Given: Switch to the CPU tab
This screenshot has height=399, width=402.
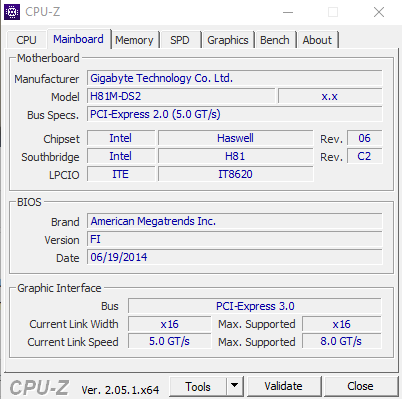Looking at the screenshot, I should [26, 40].
